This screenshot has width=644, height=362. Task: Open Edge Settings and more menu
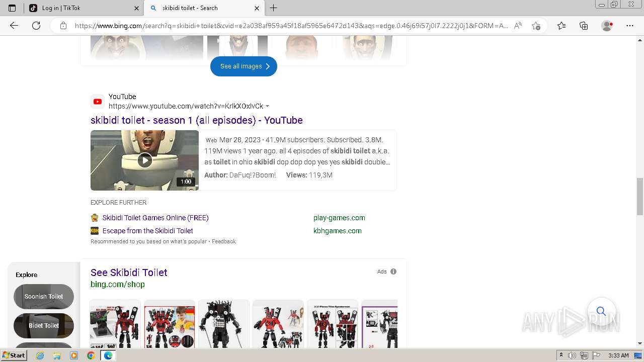630,26
